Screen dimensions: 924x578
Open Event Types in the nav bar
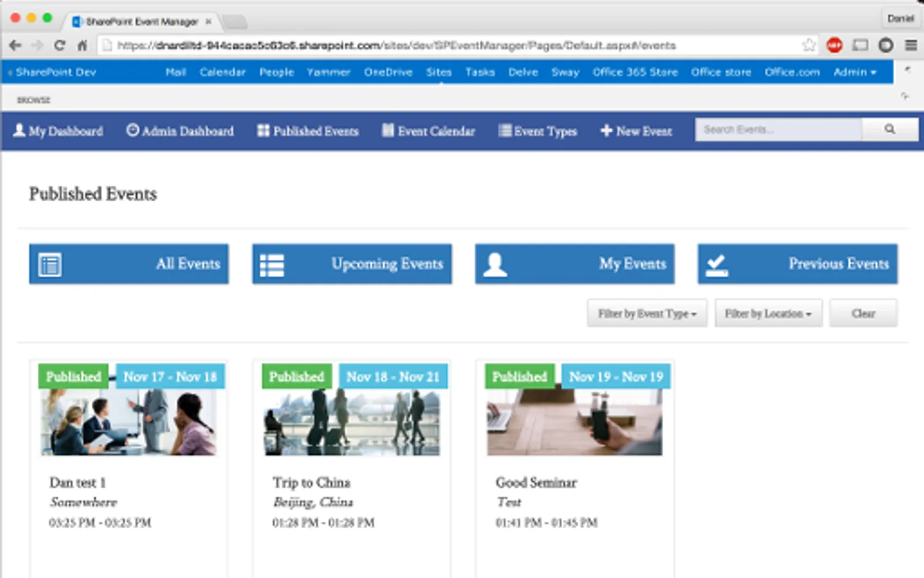tap(538, 131)
